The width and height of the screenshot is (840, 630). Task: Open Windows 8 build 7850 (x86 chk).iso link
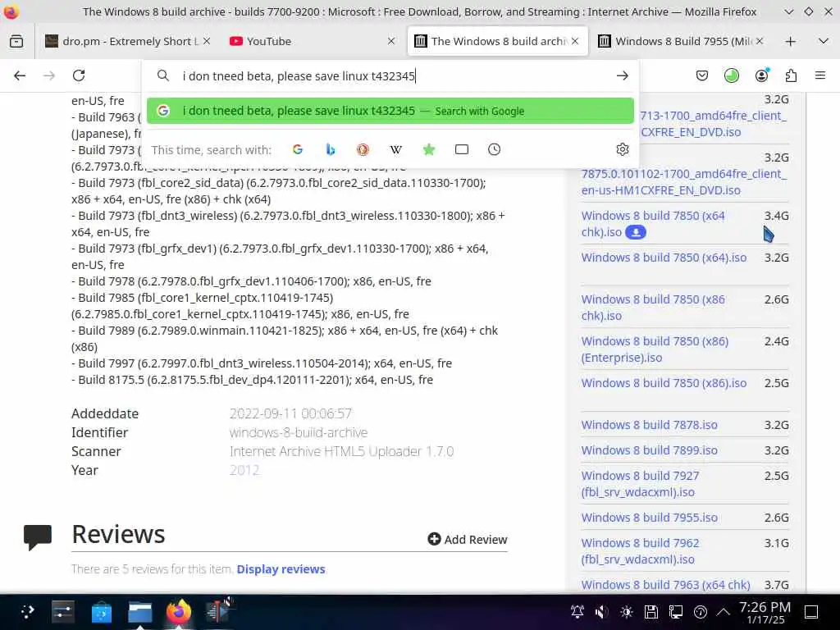(x=652, y=308)
